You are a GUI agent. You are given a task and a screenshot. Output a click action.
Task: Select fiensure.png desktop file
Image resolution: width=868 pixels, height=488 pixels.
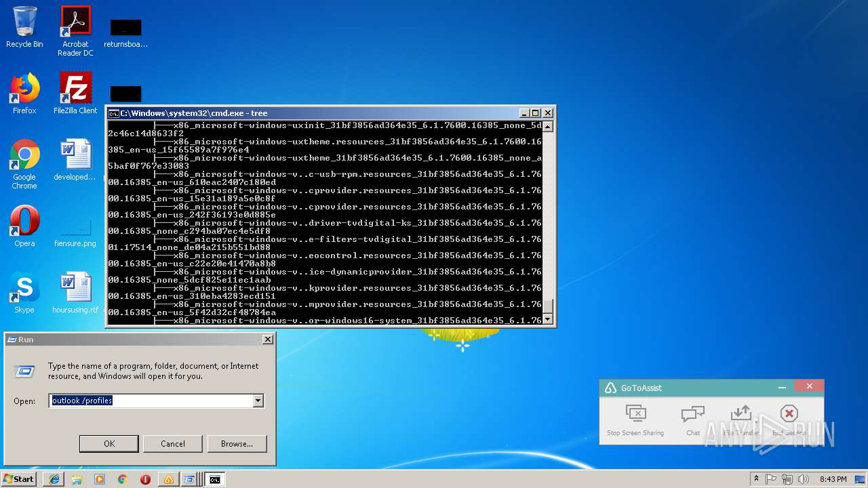[75, 230]
